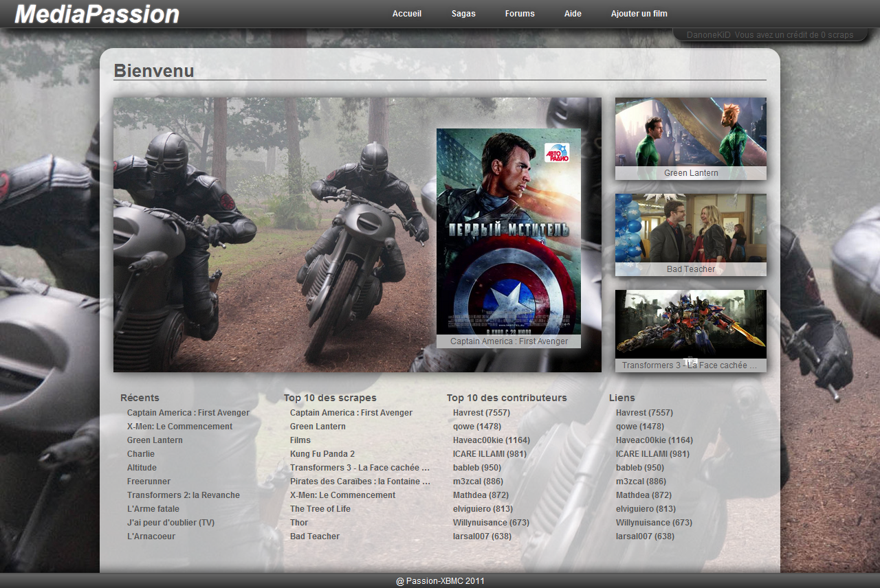Screen dimensions: 880x588
Task: Select Altitude in the Récents list
Action: pyautogui.click(x=142, y=468)
